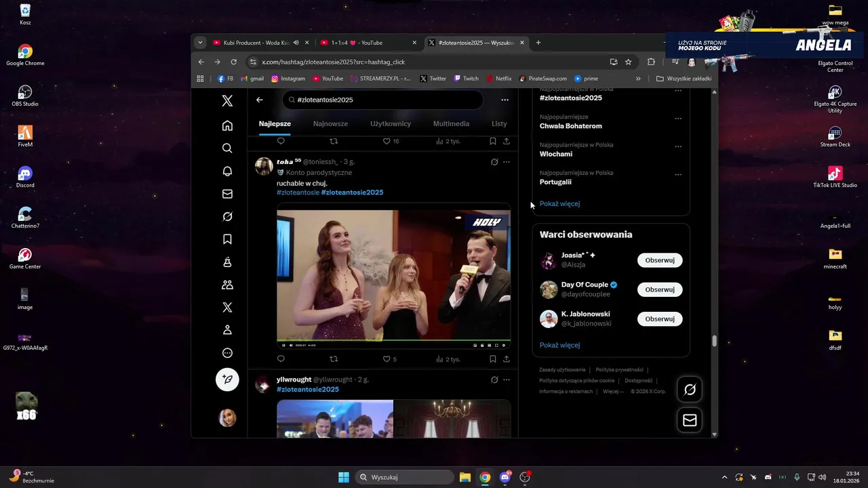Click Grok icon on toha's post
This screenshot has width=868, height=488.
click(494, 162)
